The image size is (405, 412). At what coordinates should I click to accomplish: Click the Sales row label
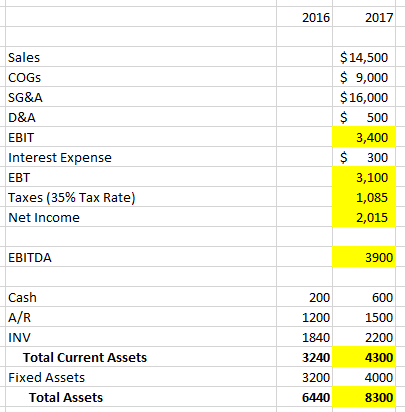pos(24,57)
